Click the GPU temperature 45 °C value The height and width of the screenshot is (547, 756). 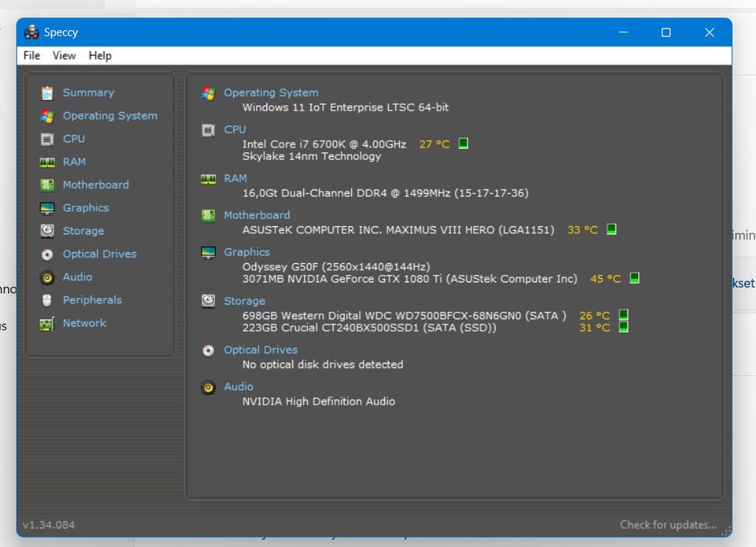[x=606, y=279]
